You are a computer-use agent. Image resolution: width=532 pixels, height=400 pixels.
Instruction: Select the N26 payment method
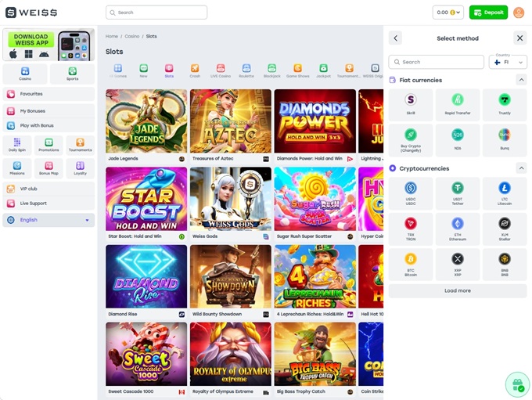coord(458,140)
